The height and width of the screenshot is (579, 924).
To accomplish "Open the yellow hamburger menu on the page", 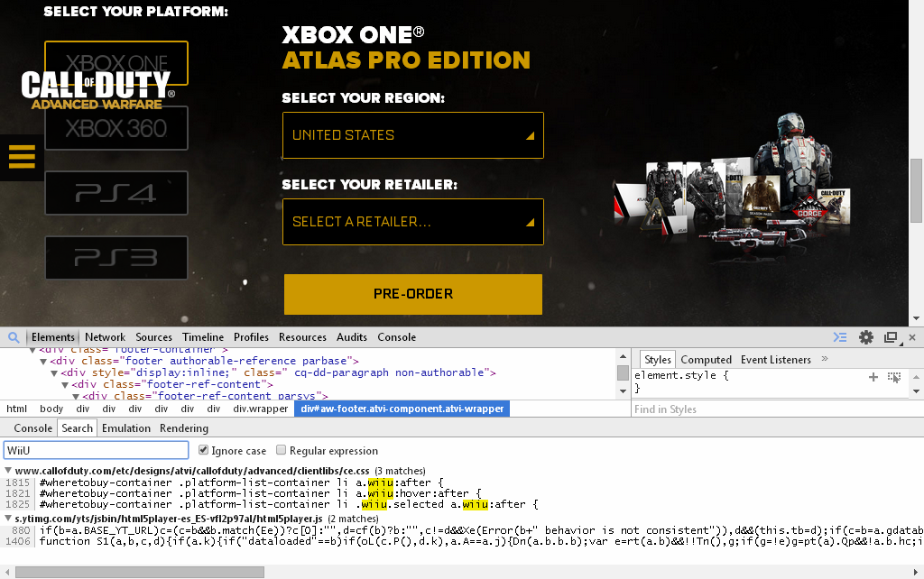I will click(x=22, y=157).
